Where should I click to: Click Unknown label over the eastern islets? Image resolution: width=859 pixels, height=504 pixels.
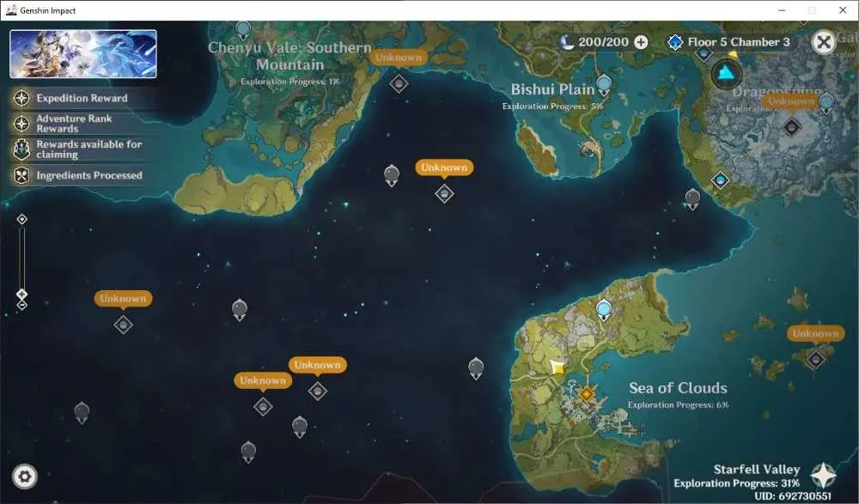pyautogui.click(x=816, y=334)
